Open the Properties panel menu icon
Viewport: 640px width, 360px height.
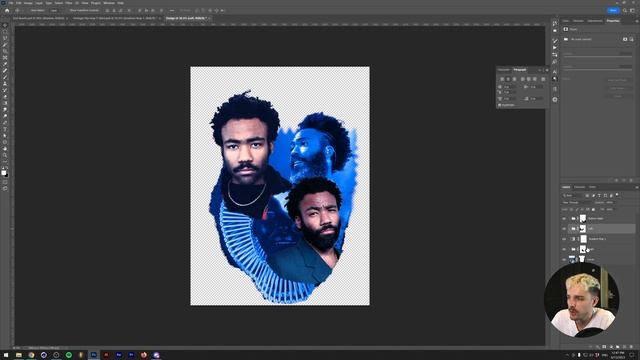click(636, 21)
